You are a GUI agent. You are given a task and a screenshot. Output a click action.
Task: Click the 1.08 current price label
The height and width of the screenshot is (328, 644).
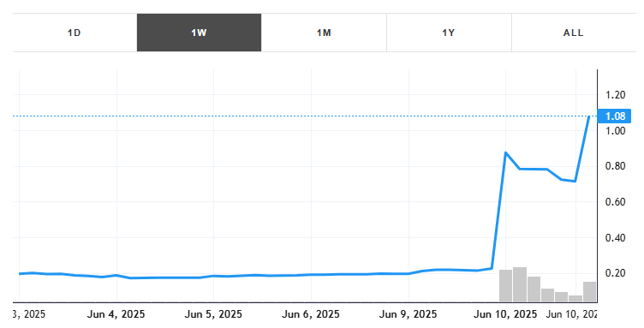pos(614,116)
